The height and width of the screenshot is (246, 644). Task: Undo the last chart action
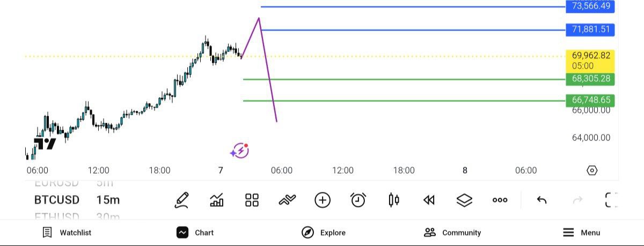541,200
